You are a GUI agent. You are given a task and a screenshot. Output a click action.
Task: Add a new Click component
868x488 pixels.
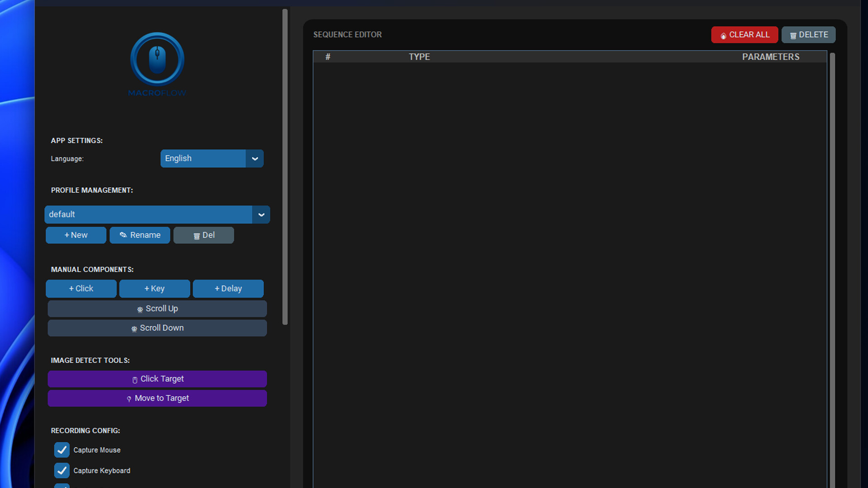coord(81,288)
